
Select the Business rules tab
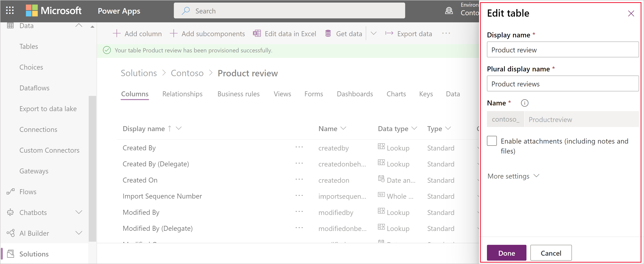pos(238,94)
